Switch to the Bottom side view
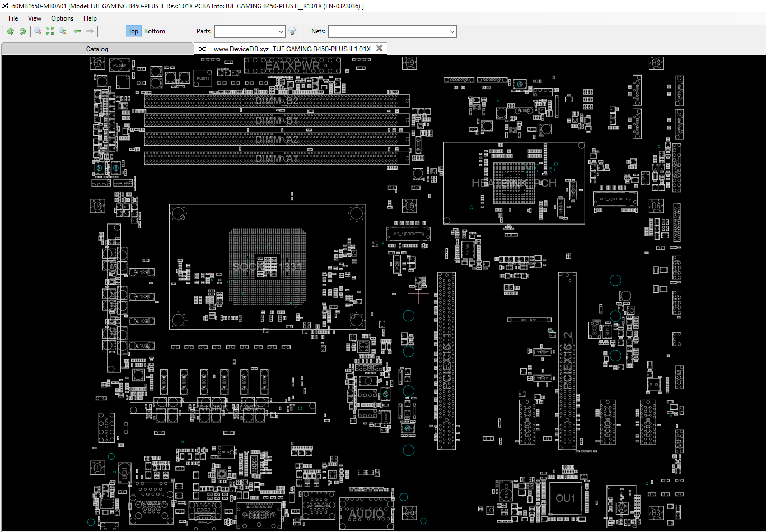Viewport: 766px width, 532px height. click(155, 31)
